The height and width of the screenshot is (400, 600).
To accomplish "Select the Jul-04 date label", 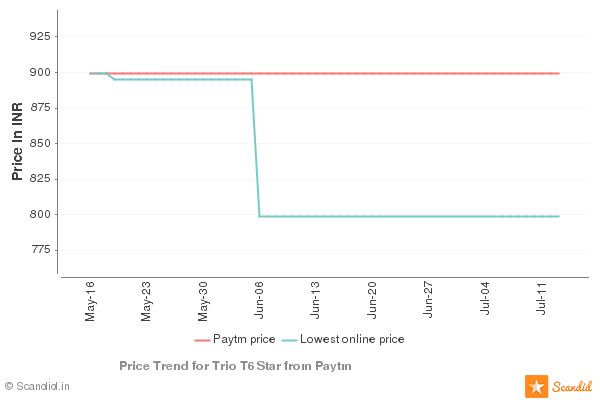I will pyautogui.click(x=486, y=301).
